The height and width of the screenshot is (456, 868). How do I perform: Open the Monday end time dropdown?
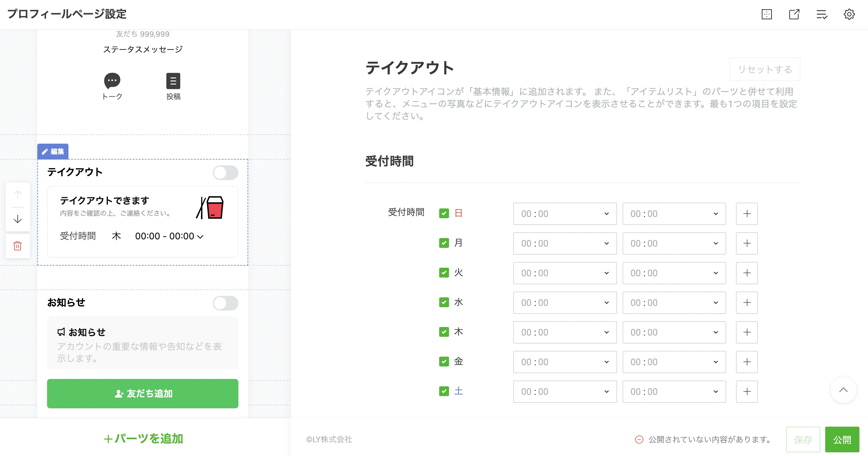[674, 243]
